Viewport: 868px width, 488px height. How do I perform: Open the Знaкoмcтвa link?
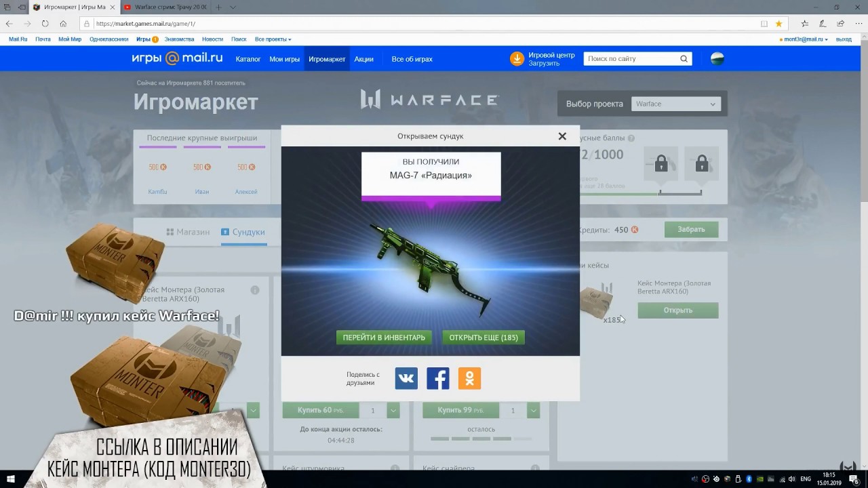click(x=179, y=39)
